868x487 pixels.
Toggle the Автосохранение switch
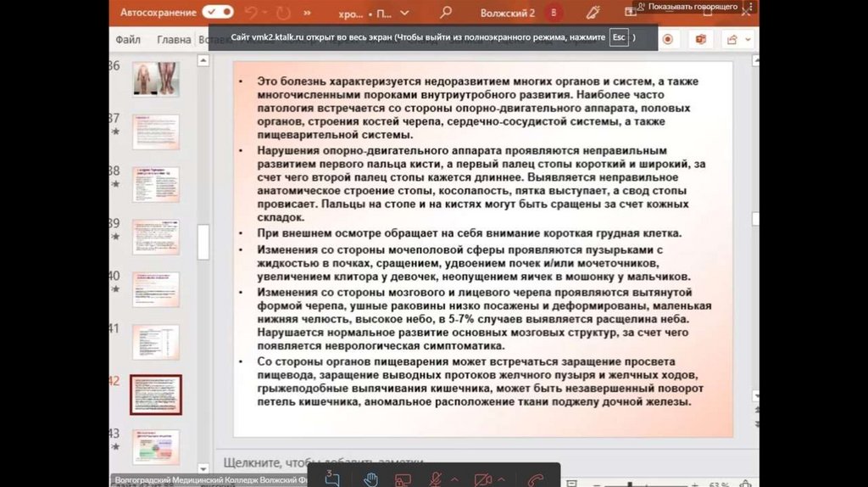pyautogui.click(x=218, y=13)
